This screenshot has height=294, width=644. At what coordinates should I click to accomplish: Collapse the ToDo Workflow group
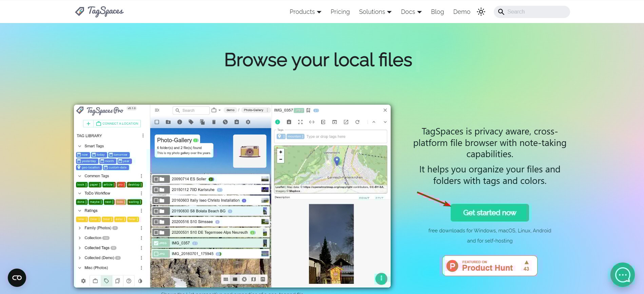(x=80, y=193)
